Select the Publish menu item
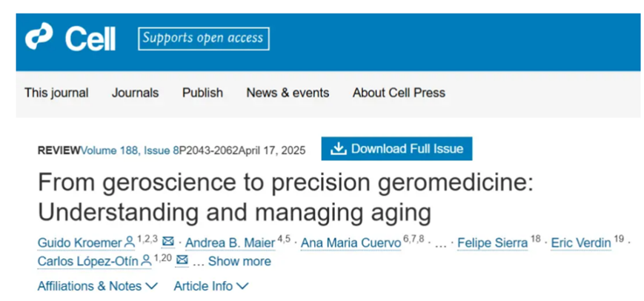 (x=202, y=93)
